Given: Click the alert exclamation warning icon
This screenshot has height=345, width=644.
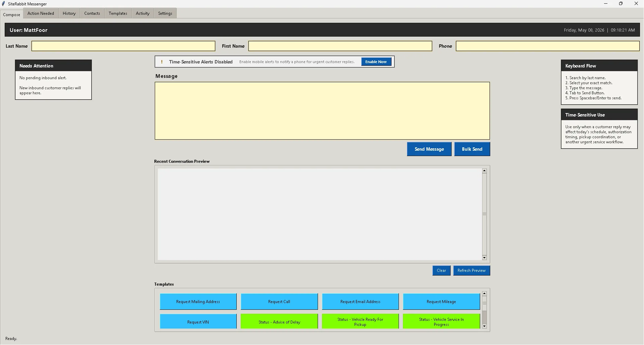Looking at the screenshot, I should pyautogui.click(x=162, y=62).
